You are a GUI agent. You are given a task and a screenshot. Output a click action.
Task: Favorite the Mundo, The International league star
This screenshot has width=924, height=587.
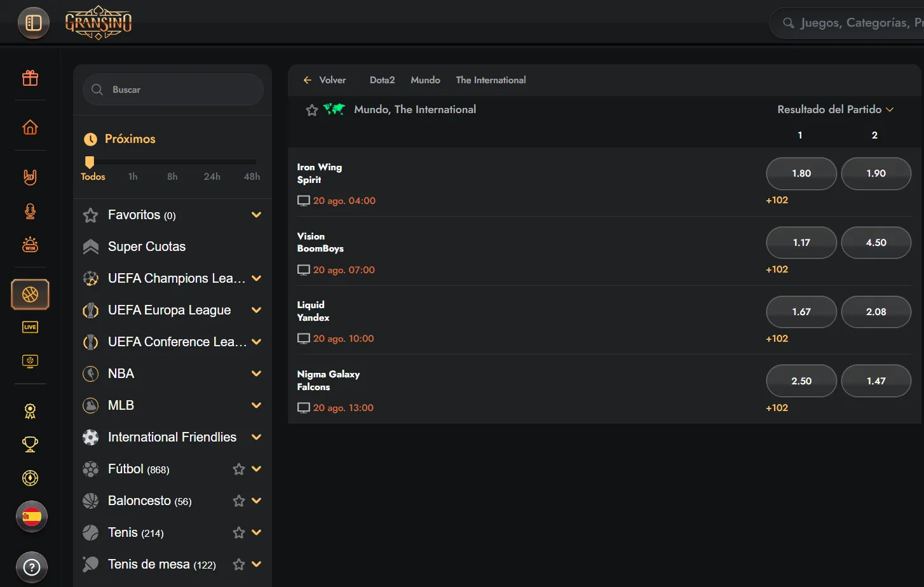point(312,110)
